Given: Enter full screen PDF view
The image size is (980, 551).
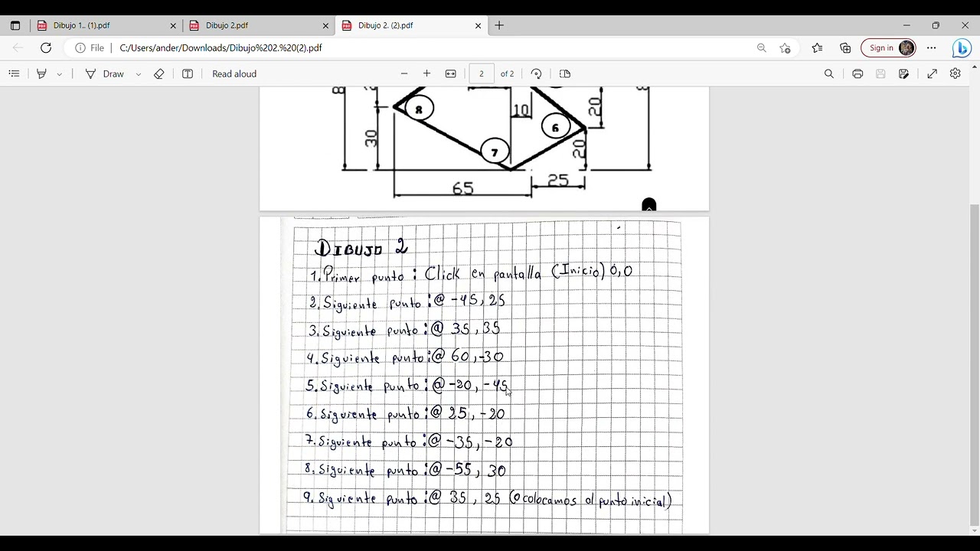Looking at the screenshot, I should pyautogui.click(x=933, y=73).
